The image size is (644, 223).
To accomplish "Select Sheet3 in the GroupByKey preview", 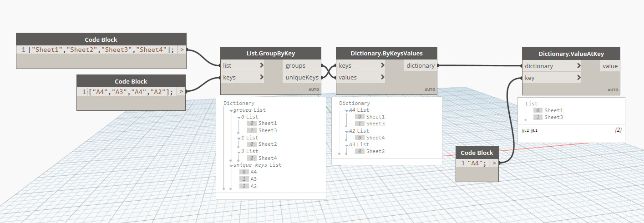I will coord(268,130).
